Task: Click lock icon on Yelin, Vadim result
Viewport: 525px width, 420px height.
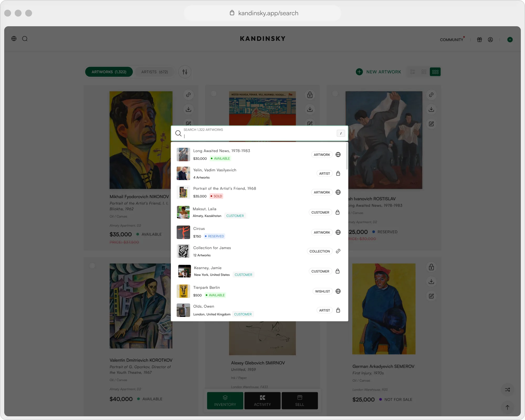Action: [338, 174]
